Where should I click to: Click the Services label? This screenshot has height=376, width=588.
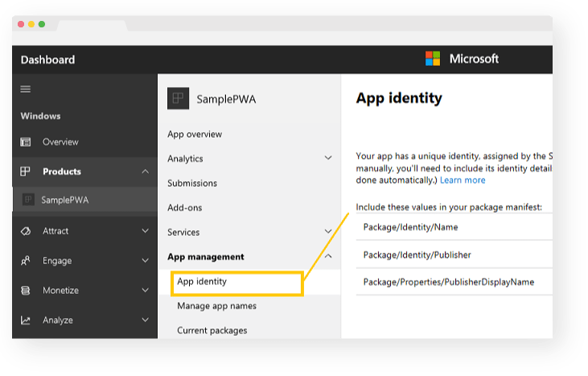(x=183, y=232)
